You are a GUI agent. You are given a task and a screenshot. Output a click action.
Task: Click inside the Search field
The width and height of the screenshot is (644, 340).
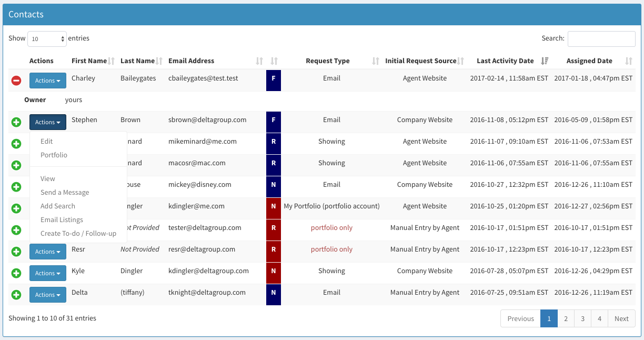601,38
